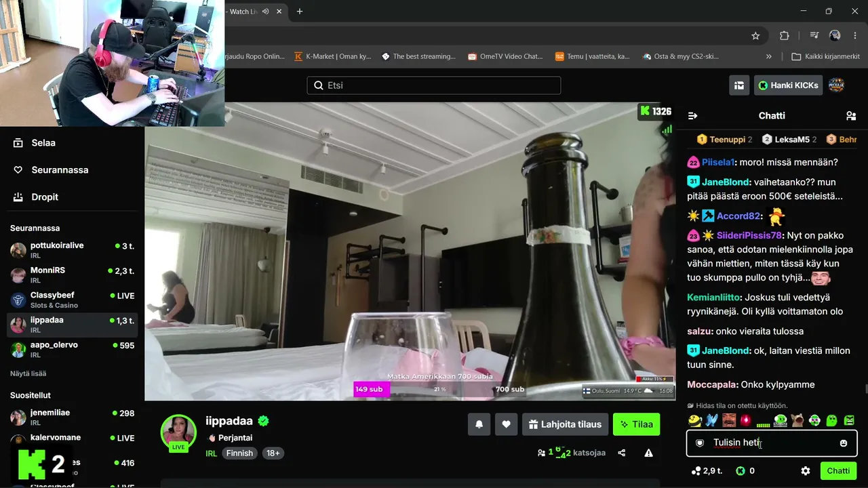Image resolution: width=868 pixels, height=488 pixels.
Task: Open the Kick user profile avatar
Action: click(836, 85)
